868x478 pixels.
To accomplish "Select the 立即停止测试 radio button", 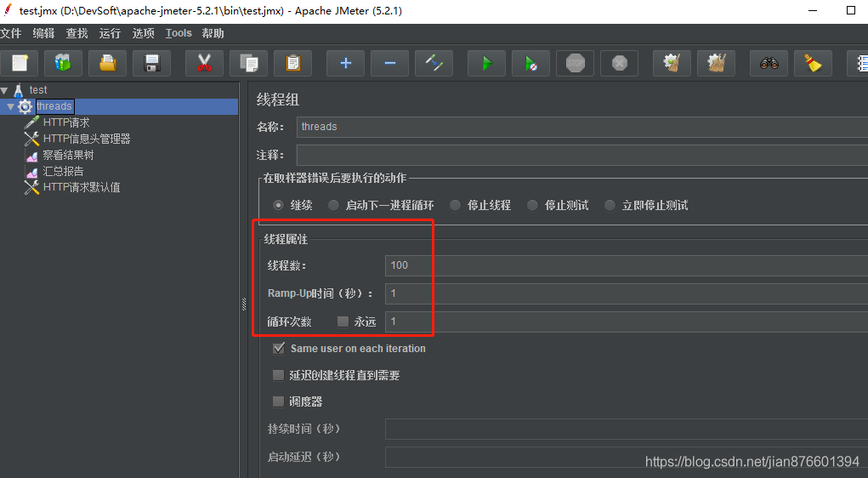I will coord(610,206).
